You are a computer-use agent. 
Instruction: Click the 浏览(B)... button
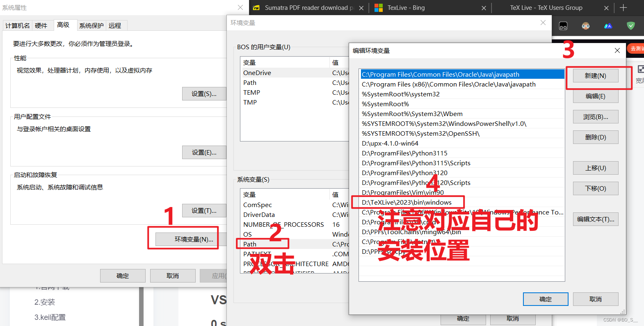596,117
